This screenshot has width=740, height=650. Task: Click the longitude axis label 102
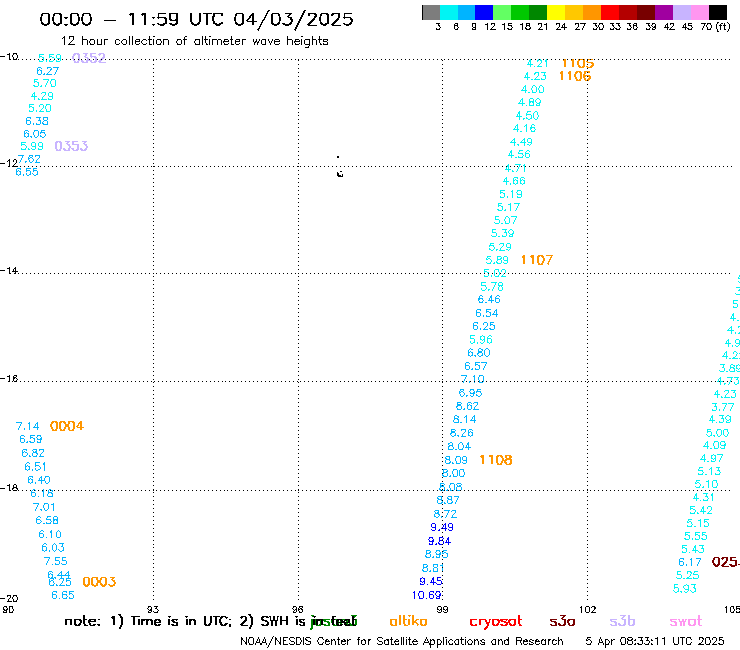pyautogui.click(x=587, y=609)
